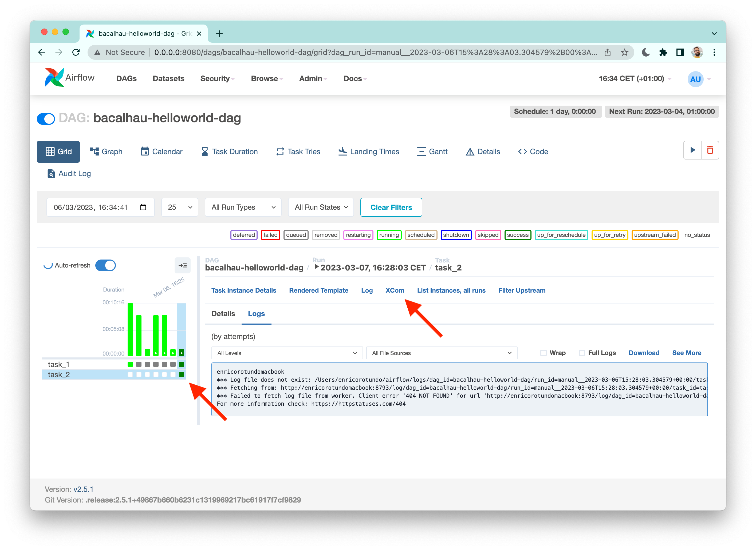
Task: Filter by the skipped state badge
Action: click(488, 235)
